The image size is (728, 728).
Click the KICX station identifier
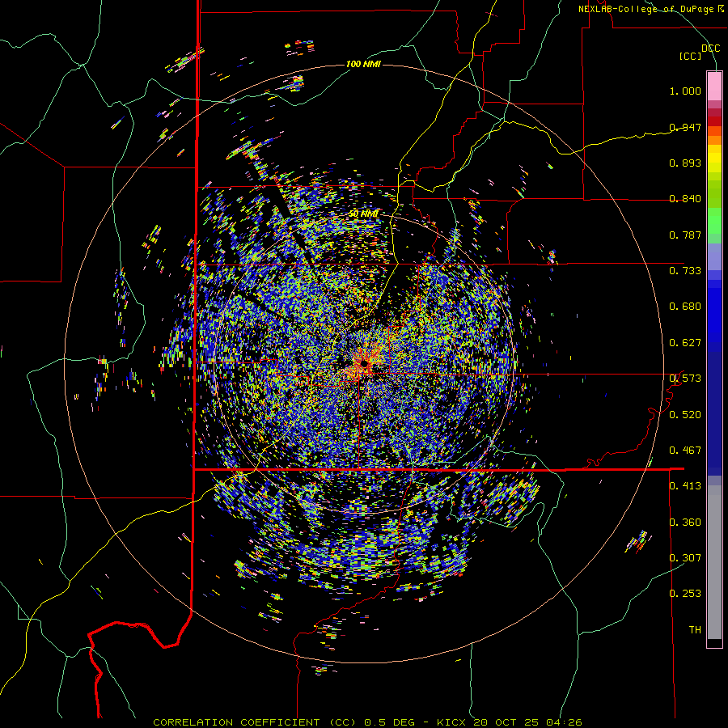(x=452, y=722)
